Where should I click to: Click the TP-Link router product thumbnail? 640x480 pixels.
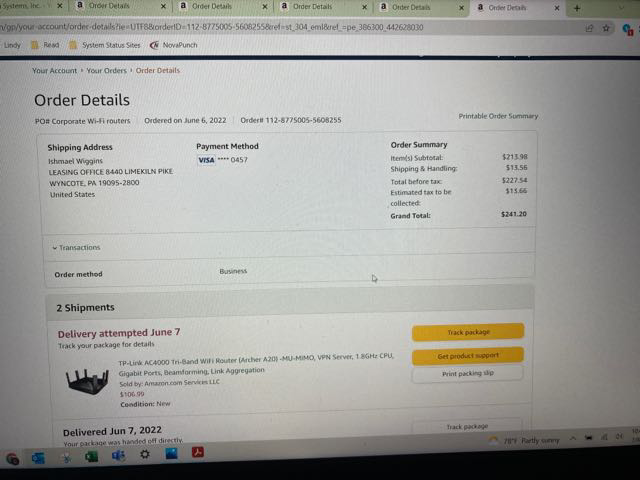(87, 381)
